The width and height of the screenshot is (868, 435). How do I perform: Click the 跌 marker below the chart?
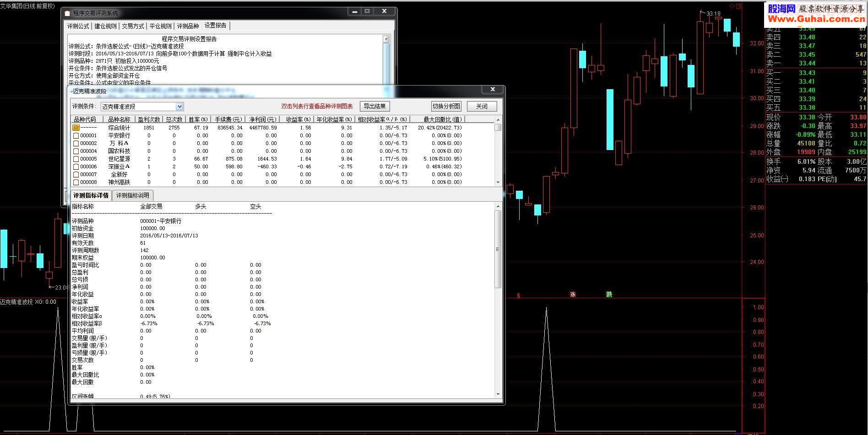tap(609, 295)
